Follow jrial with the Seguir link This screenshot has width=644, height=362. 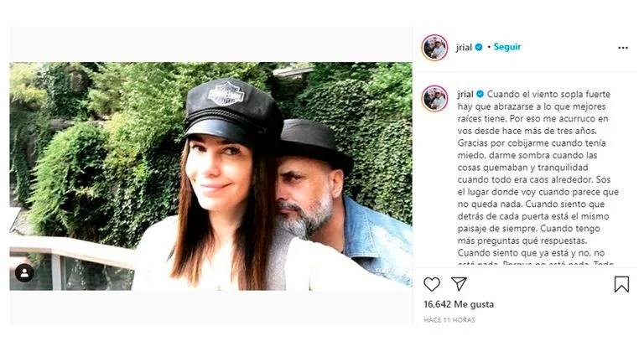(x=507, y=47)
